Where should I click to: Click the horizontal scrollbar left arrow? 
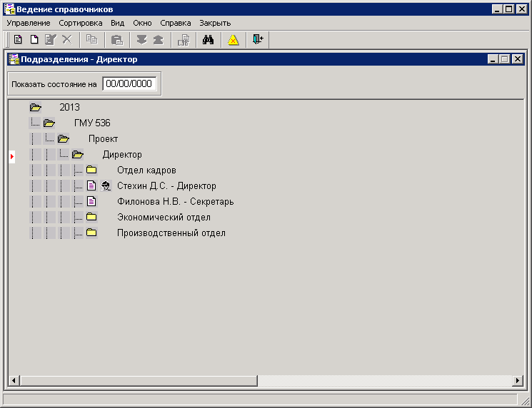pos(14,381)
